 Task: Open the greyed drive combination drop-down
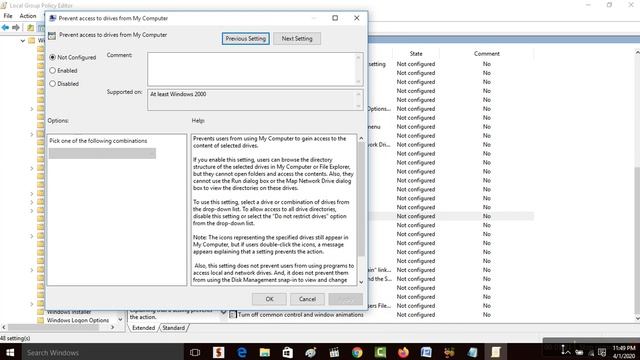pyautogui.click(x=102, y=153)
